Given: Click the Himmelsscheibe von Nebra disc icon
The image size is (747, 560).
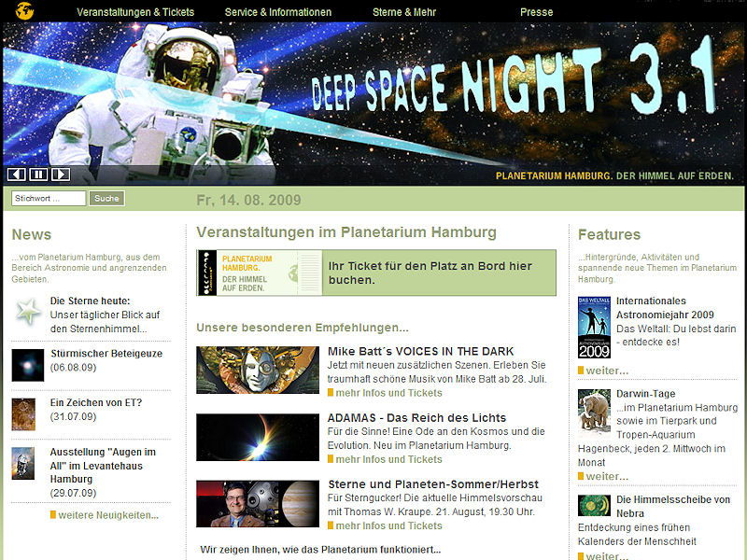Looking at the screenshot, I should point(594,505).
